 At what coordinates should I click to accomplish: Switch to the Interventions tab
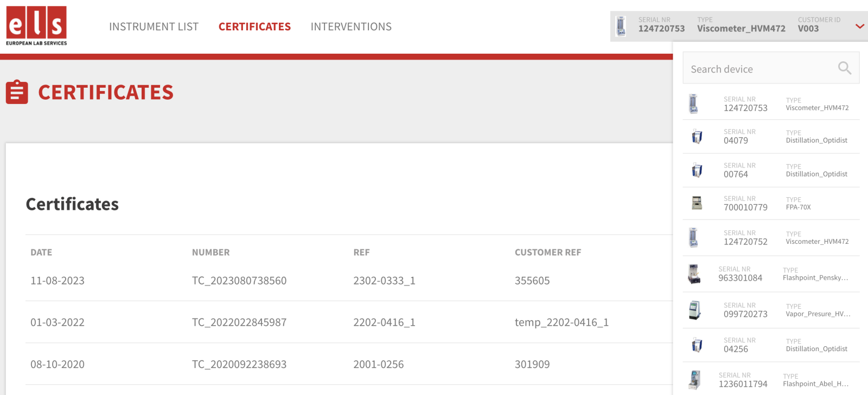click(351, 27)
